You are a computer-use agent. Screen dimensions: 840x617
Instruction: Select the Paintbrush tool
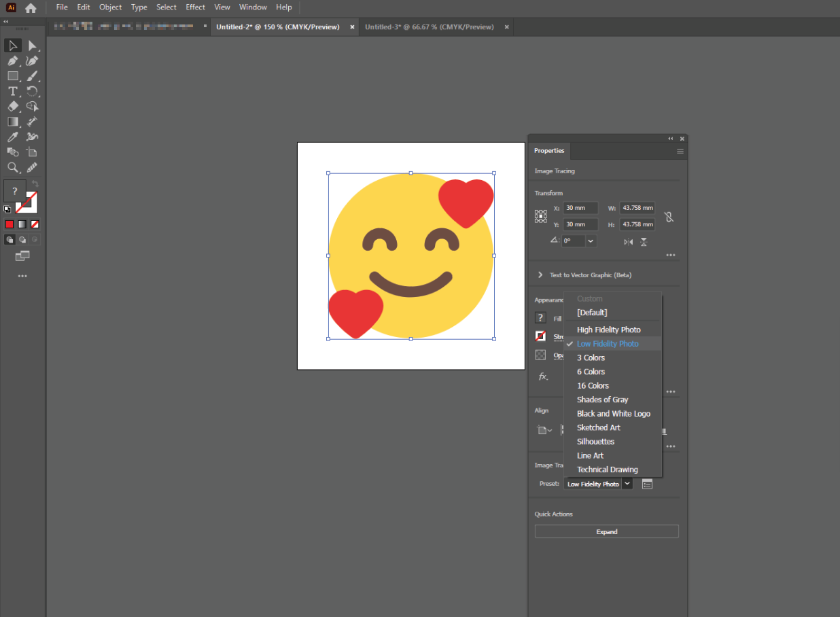pyautogui.click(x=32, y=76)
